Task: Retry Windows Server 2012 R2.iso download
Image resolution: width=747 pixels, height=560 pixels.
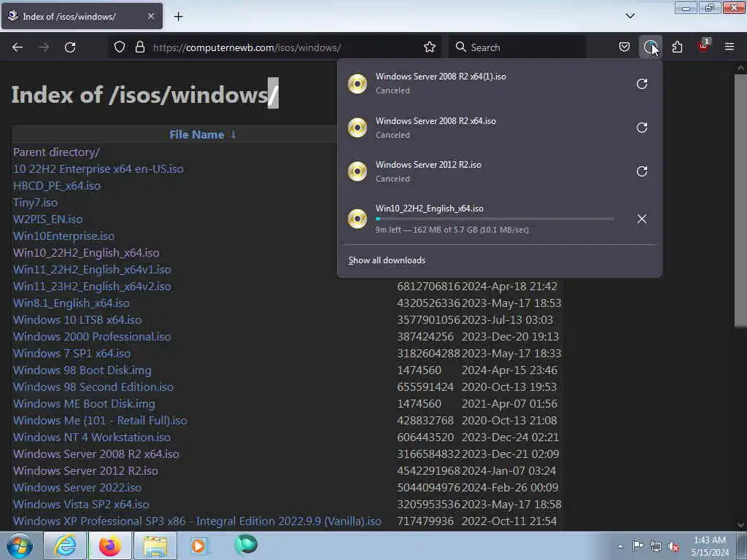Action: (x=642, y=171)
